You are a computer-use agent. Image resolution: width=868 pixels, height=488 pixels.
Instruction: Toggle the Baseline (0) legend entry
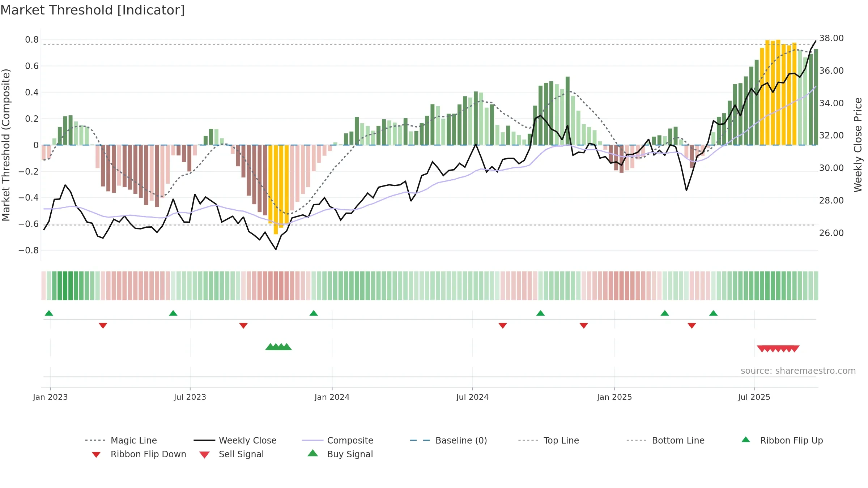click(448, 440)
